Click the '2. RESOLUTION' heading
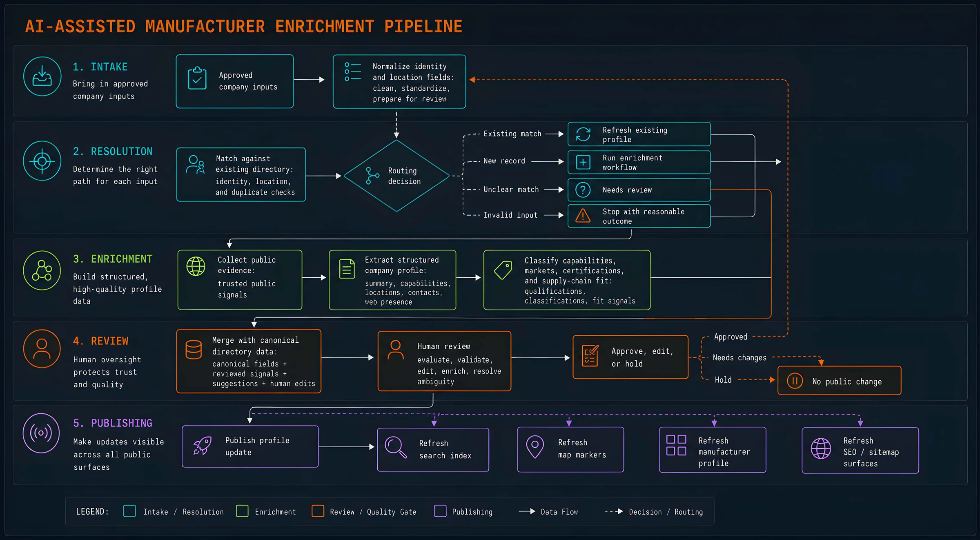 click(113, 152)
